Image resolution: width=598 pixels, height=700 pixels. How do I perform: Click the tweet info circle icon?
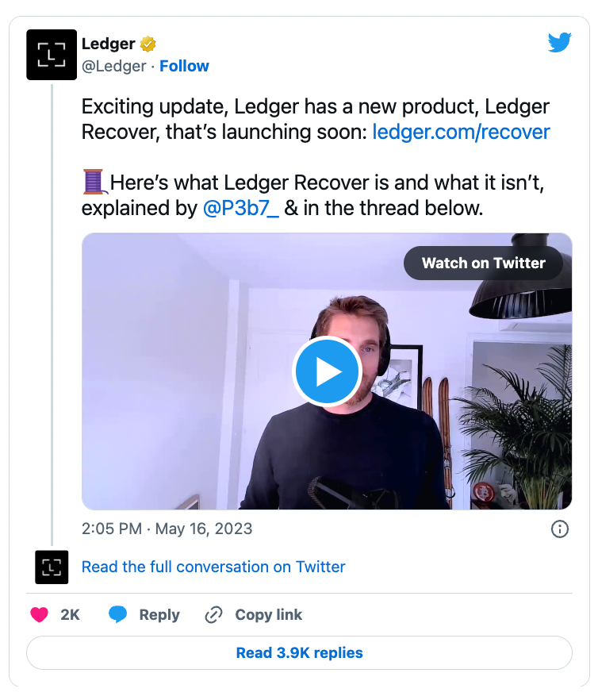click(x=560, y=529)
